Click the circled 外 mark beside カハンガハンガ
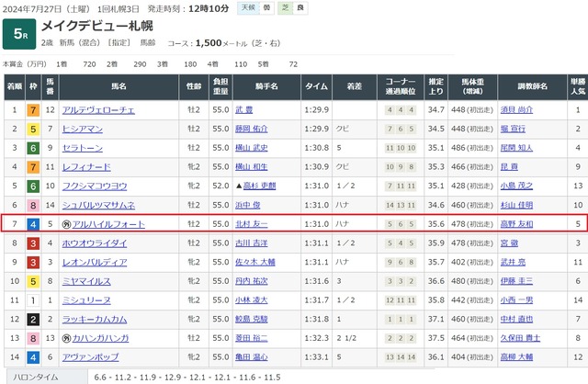This screenshot has height=384, width=588. (66, 338)
